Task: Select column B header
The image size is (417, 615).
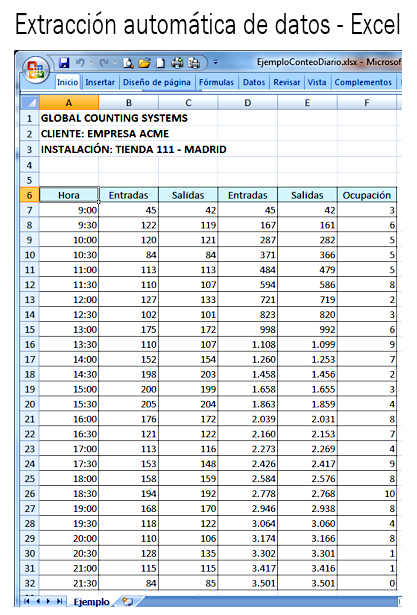Action: (128, 103)
